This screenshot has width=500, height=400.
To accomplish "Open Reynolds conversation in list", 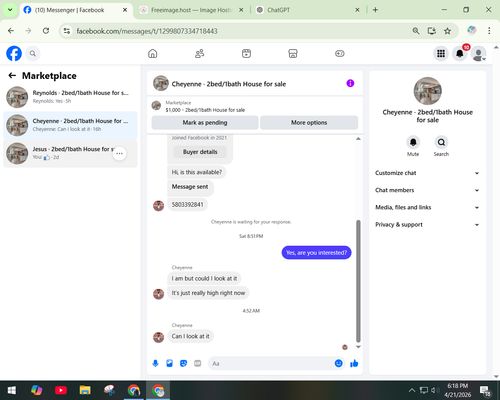I will [70, 97].
